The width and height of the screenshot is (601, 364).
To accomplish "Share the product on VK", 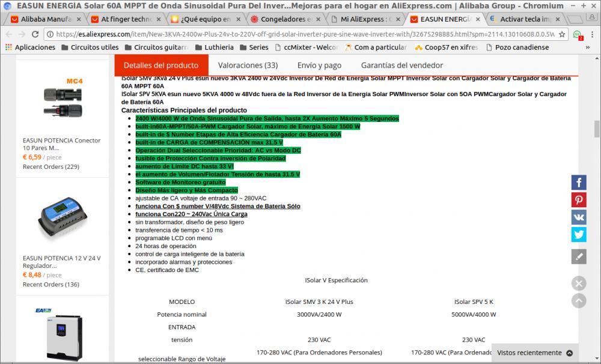I will coord(579,217).
